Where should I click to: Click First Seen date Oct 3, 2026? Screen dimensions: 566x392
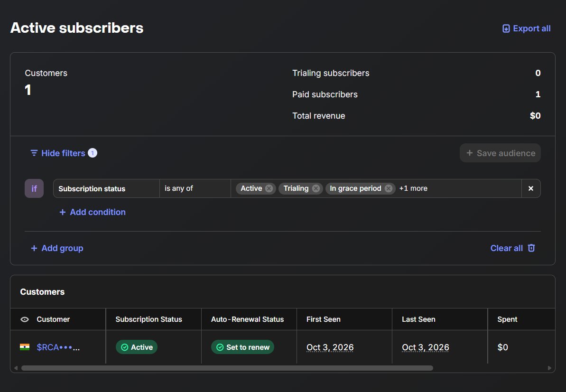click(x=330, y=347)
